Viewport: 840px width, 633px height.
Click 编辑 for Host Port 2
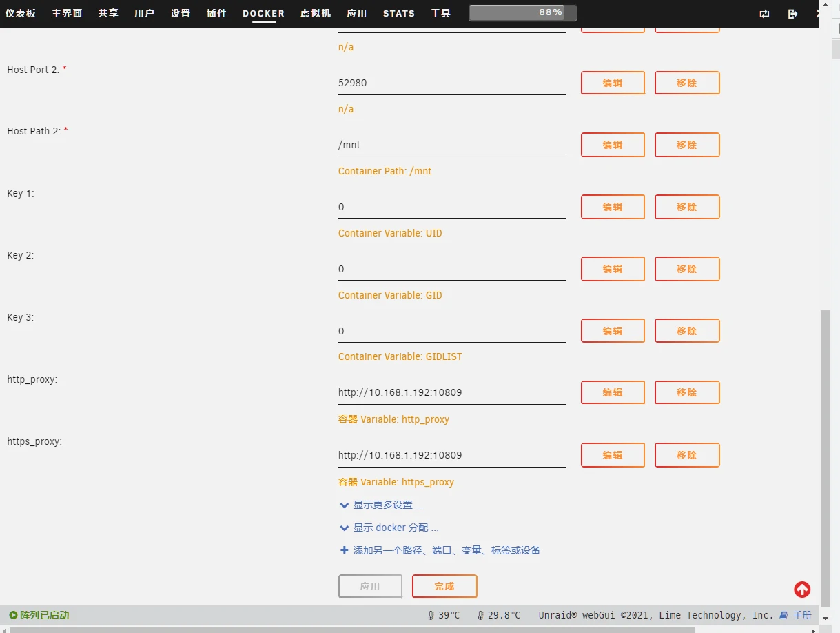click(613, 83)
